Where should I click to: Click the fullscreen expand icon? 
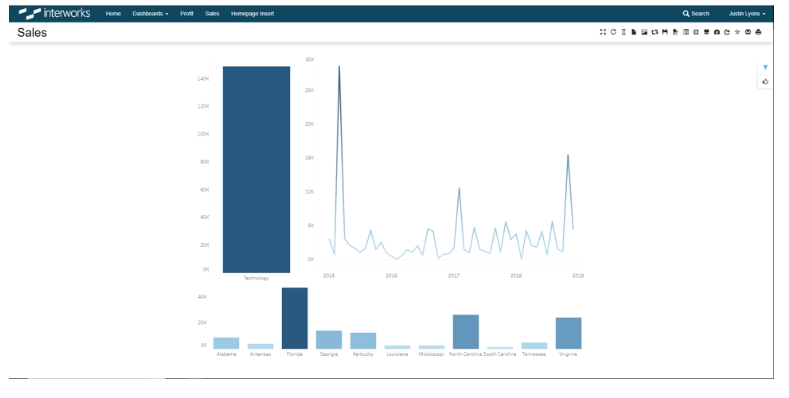point(603,32)
